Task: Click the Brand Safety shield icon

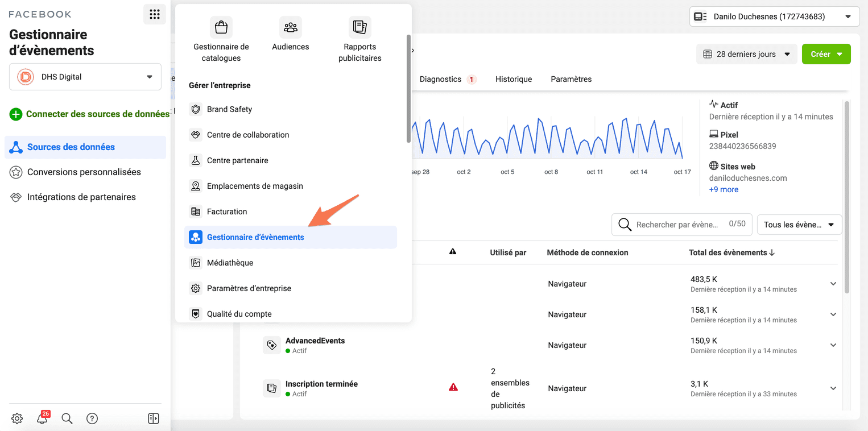Action: point(196,109)
